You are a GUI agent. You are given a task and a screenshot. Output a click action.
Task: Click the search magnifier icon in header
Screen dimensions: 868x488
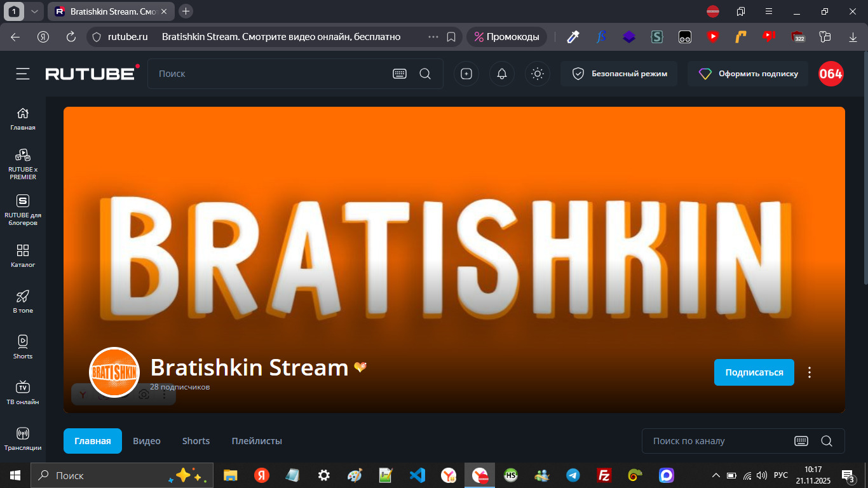coord(425,74)
